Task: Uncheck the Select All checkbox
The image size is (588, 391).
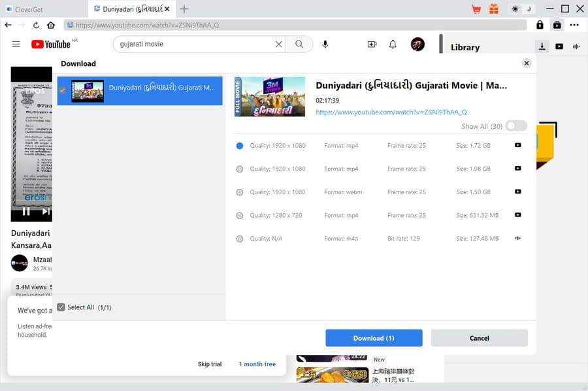Action: coord(61,307)
